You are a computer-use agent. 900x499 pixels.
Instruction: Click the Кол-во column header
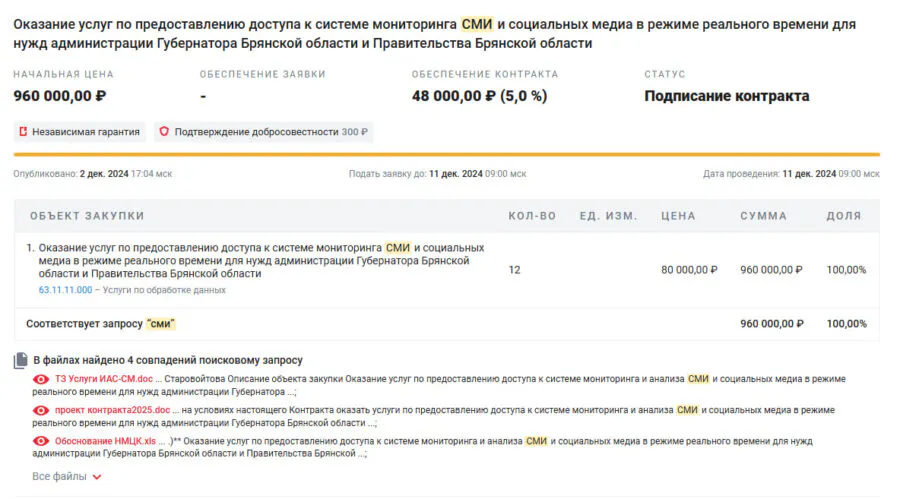tap(532, 216)
